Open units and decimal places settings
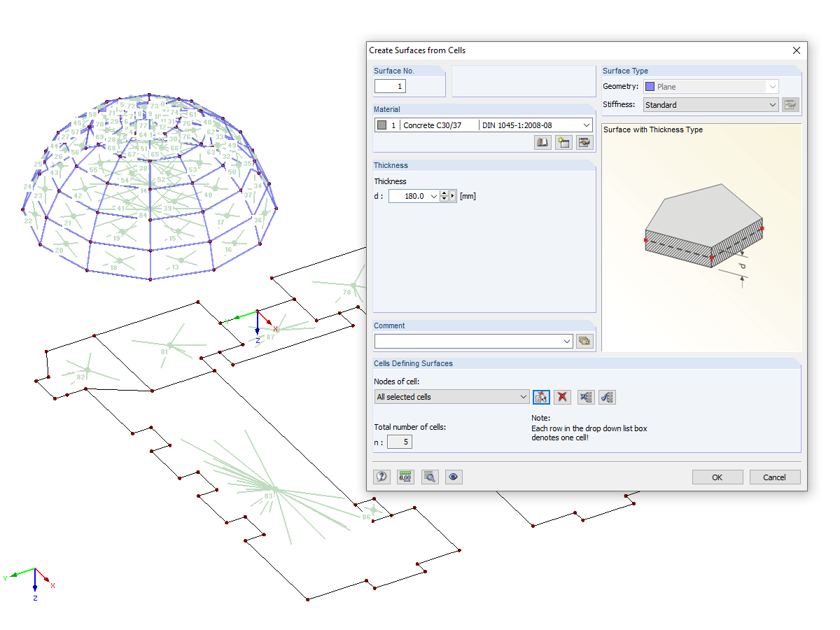Image resolution: width=840 pixels, height=630 pixels. 405,477
